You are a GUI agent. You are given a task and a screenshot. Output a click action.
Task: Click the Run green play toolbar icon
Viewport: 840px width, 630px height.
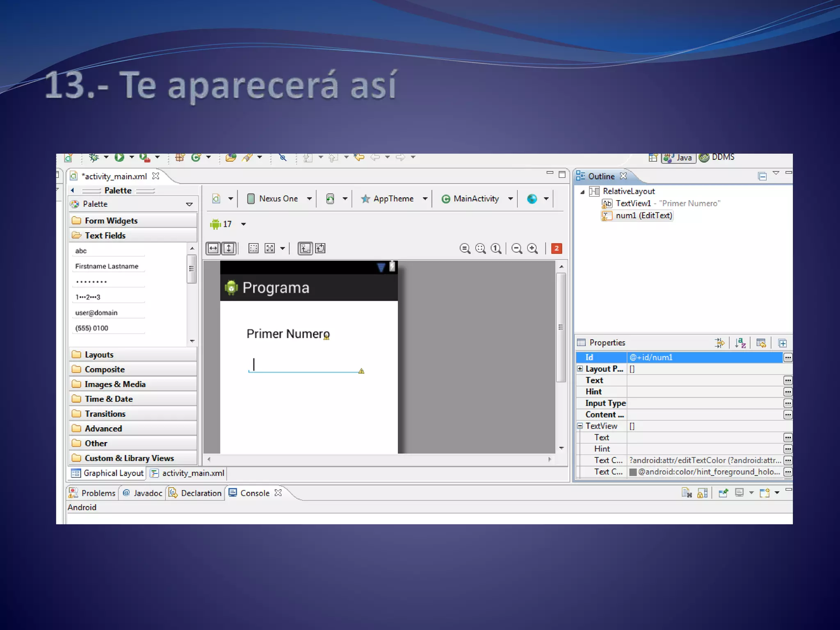tap(119, 157)
